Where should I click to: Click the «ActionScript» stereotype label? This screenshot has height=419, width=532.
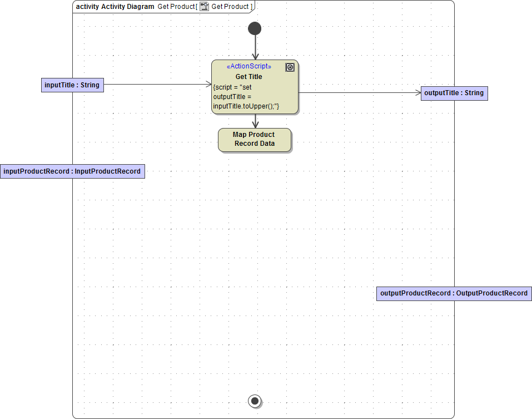(248, 67)
